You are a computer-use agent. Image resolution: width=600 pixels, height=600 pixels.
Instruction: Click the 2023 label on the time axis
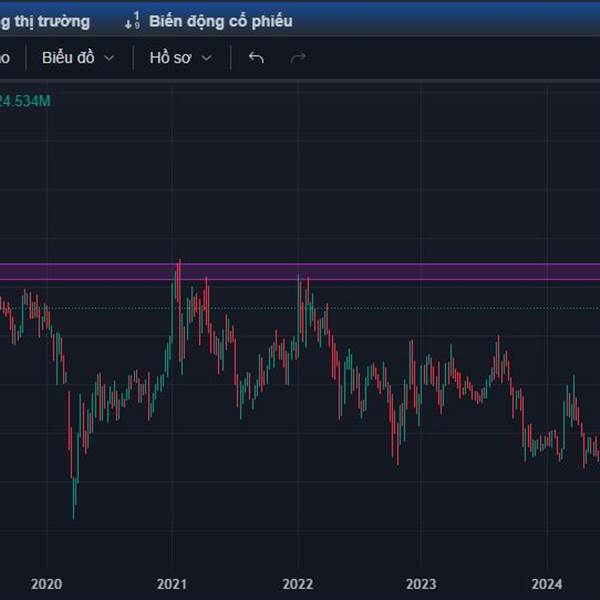click(421, 584)
